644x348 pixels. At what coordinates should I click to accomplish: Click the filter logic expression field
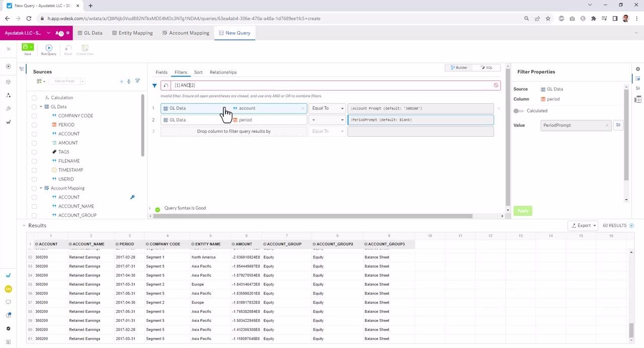click(x=332, y=85)
